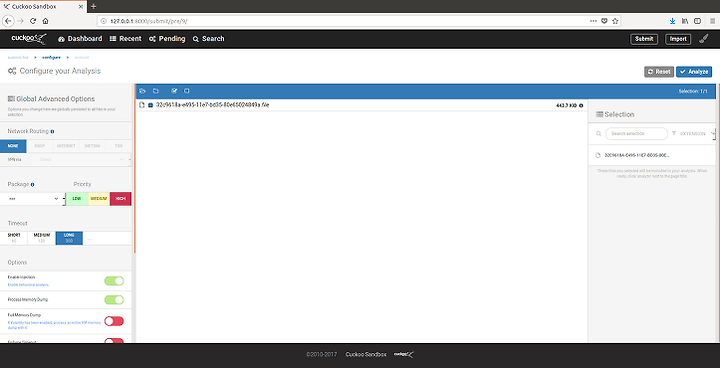This screenshot has height=368, width=720.
Task: Set priority to MEDIUM
Action: (99, 199)
